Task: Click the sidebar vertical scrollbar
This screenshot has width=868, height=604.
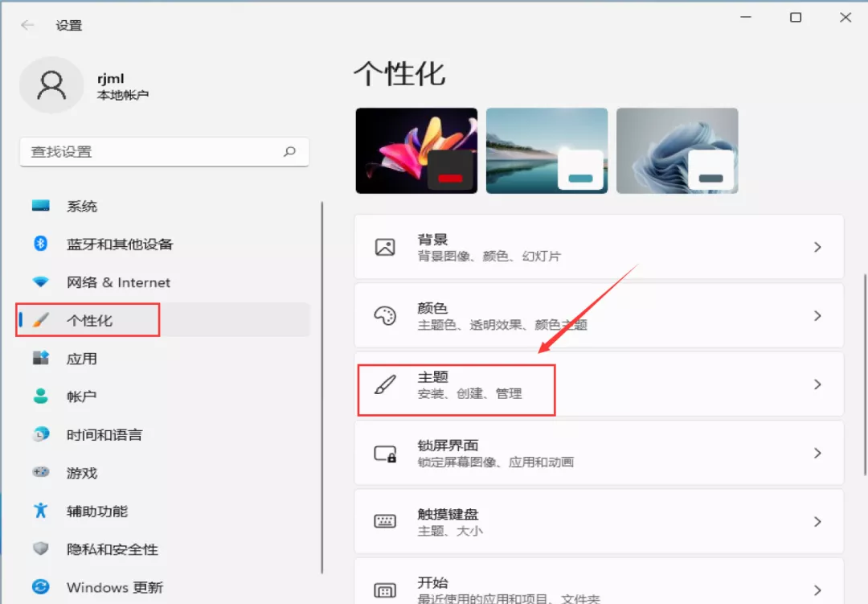Action: [321, 388]
